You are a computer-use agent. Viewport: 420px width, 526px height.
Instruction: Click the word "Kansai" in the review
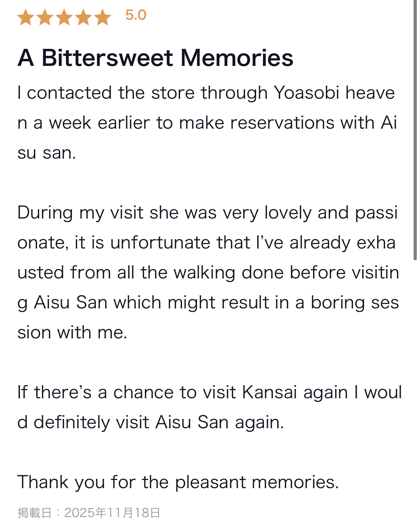269,393
